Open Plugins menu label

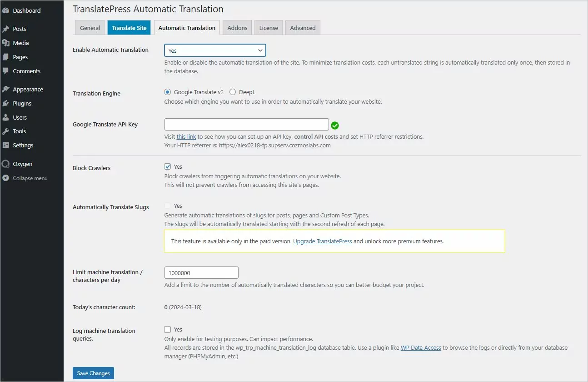tap(22, 103)
